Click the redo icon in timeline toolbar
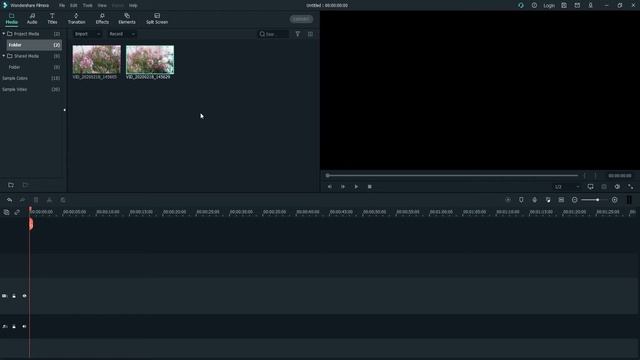 coord(22,200)
